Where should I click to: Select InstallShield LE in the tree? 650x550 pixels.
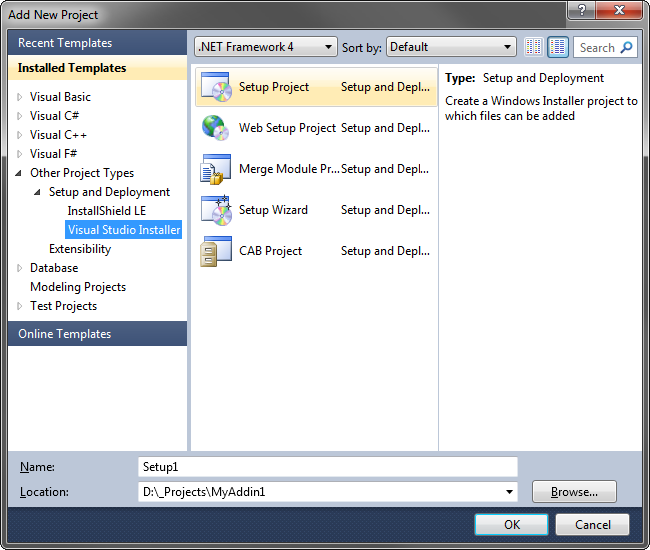[x=107, y=211]
